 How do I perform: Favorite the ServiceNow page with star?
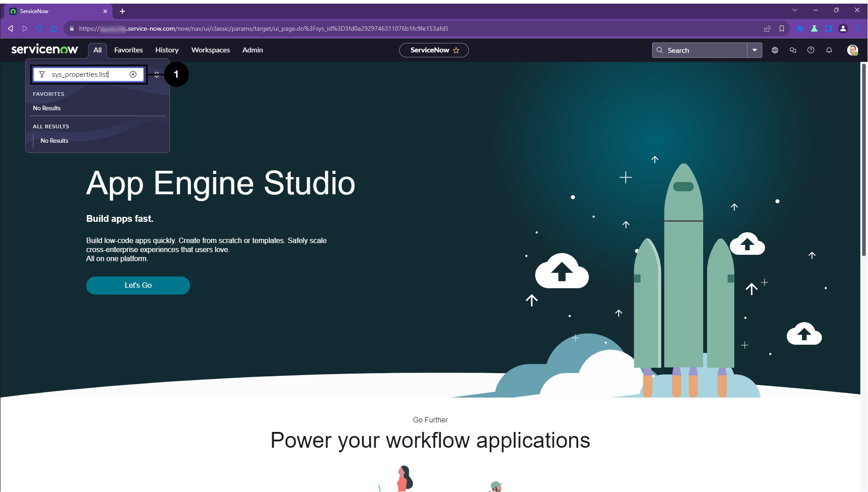(x=456, y=50)
